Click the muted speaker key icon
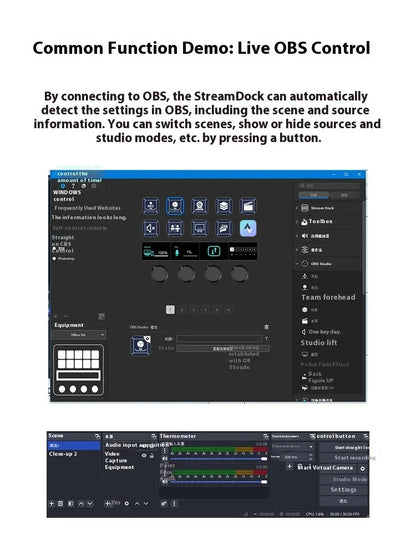 [x=151, y=228]
